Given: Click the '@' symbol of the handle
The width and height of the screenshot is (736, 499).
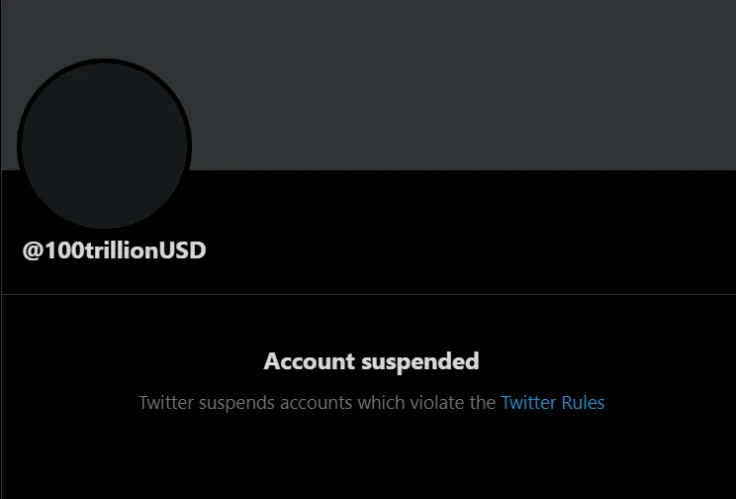Looking at the screenshot, I should (32, 250).
